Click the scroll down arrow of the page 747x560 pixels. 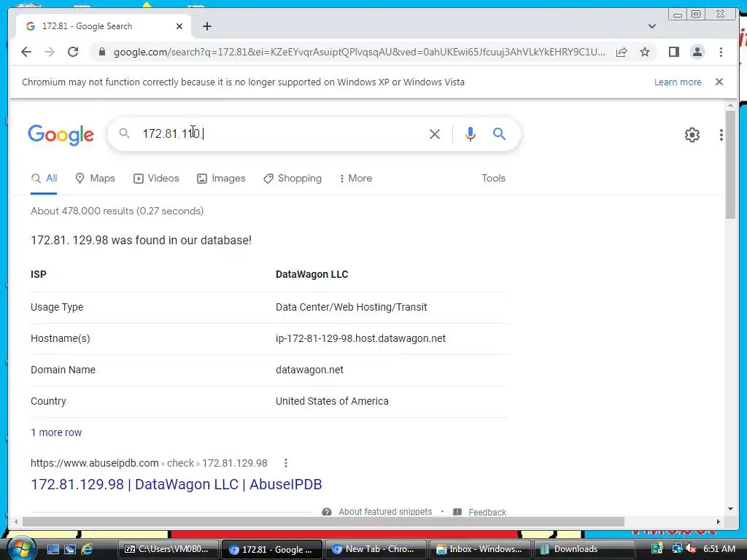click(730, 509)
